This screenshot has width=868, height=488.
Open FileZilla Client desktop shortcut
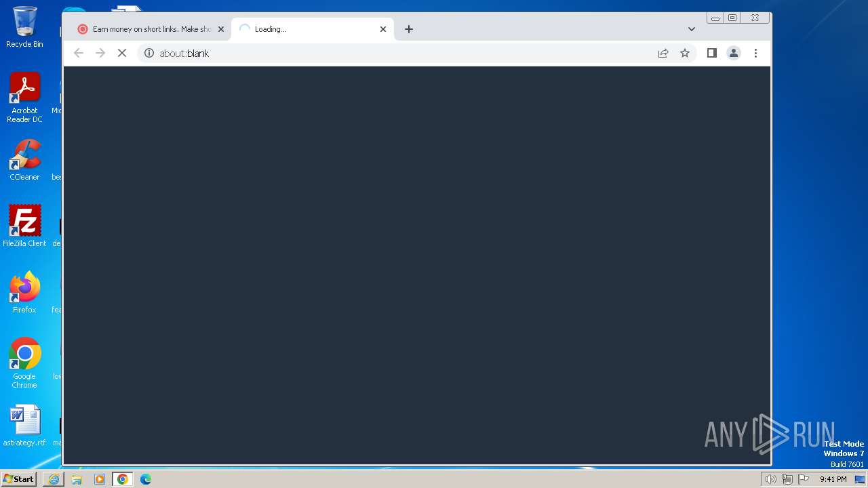[24, 226]
